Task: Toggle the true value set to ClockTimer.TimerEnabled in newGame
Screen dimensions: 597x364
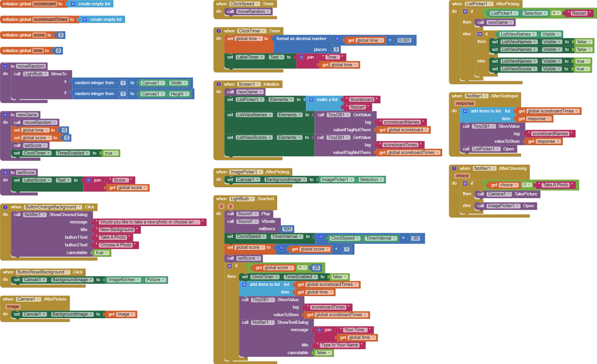Action: click(110, 153)
